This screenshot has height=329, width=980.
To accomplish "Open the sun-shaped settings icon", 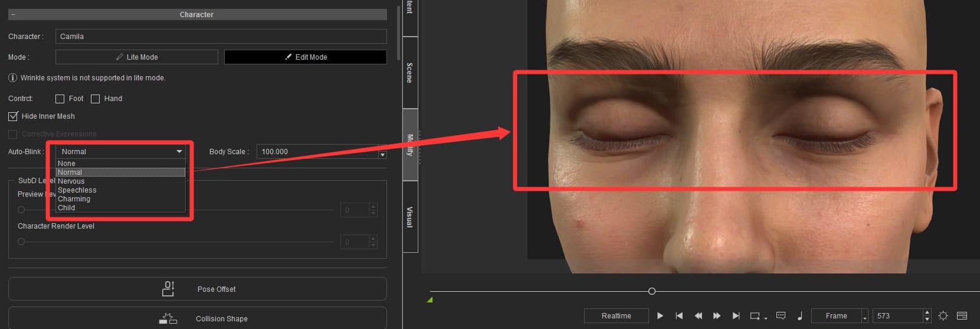I will tap(943, 316).
